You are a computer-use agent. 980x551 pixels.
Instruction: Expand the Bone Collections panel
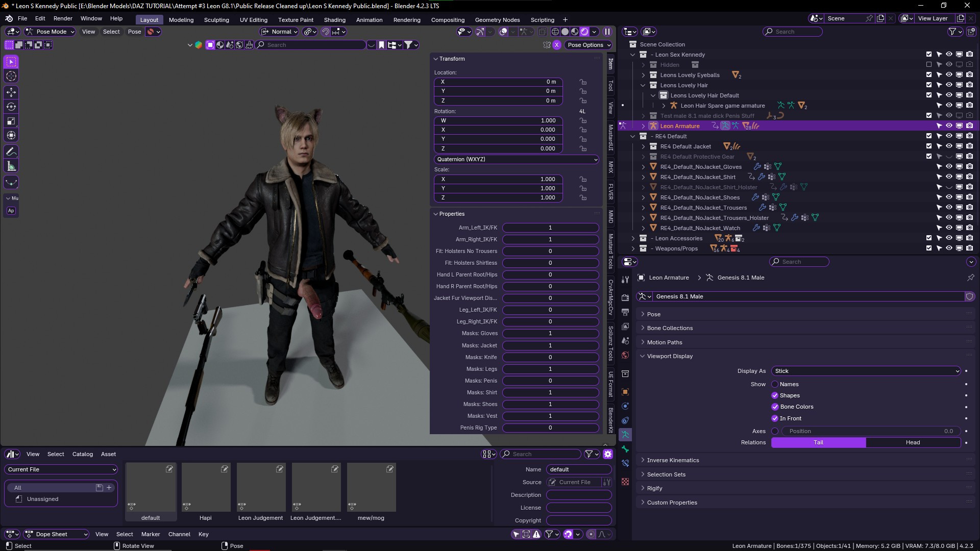point(670,328)
